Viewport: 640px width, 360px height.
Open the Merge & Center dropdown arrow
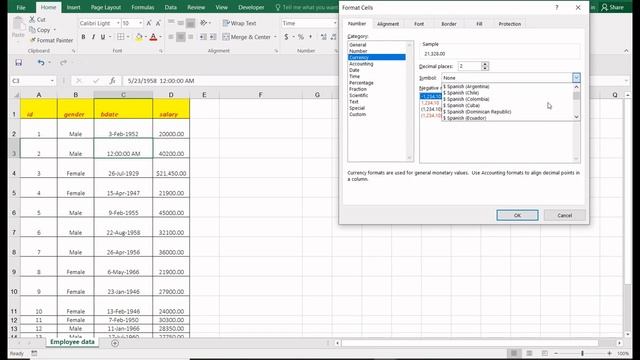click(275, 37)
